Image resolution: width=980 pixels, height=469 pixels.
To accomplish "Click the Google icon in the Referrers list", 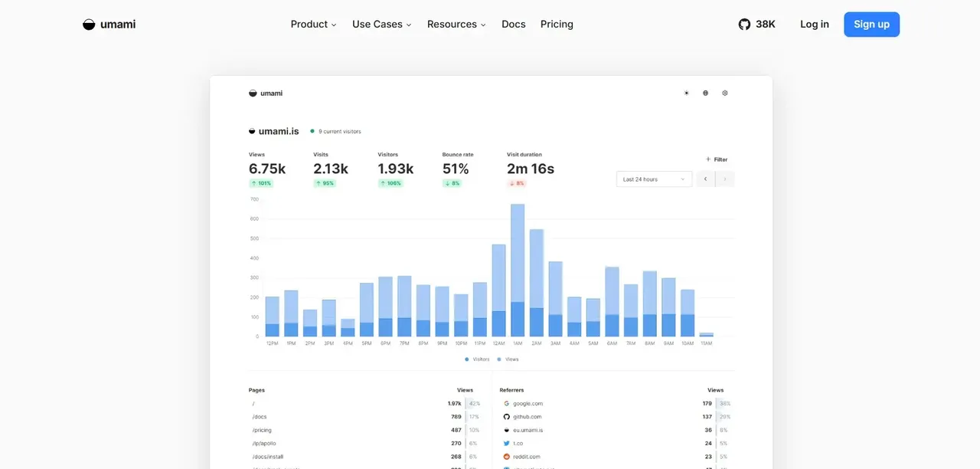I will click(506, 403).
